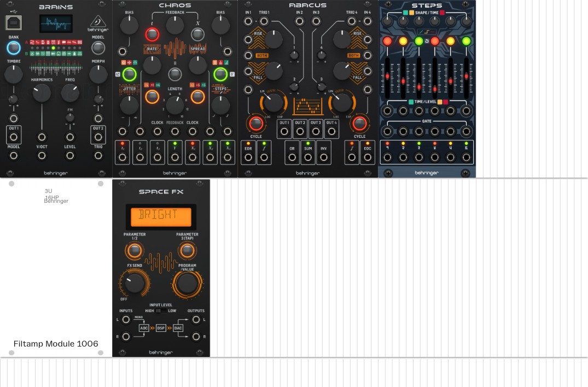Click the EOC output jack on Abacus

pos(368,158)
